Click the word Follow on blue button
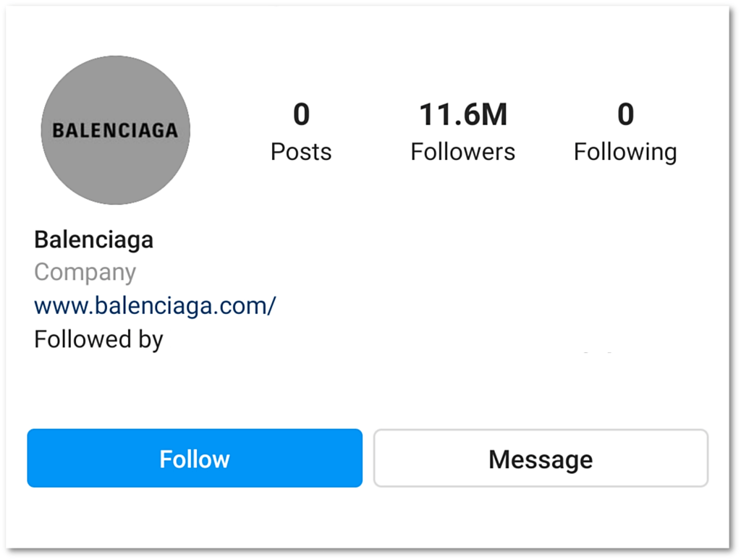The width and height of the screenshot is (741, 560). click(195, 459)
